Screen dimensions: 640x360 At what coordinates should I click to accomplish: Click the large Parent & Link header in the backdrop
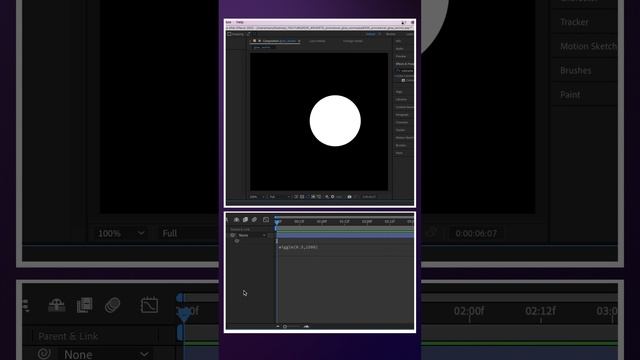tap(68, 336)
